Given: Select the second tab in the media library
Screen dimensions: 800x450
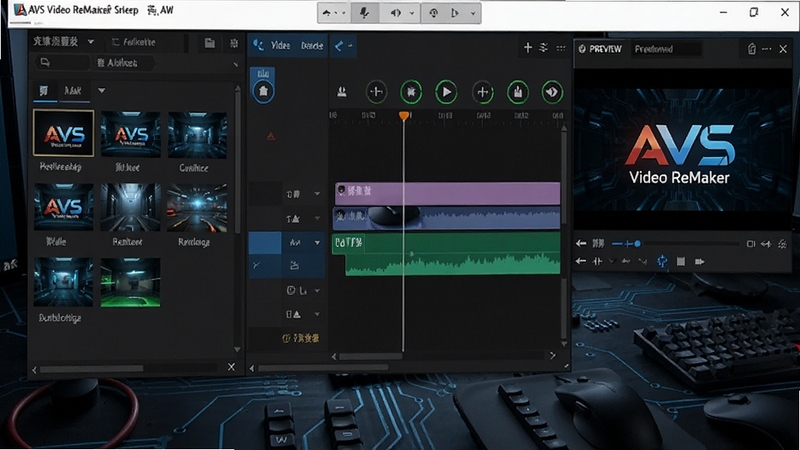Looking at the screenshot, I should (x=73, y=91).
